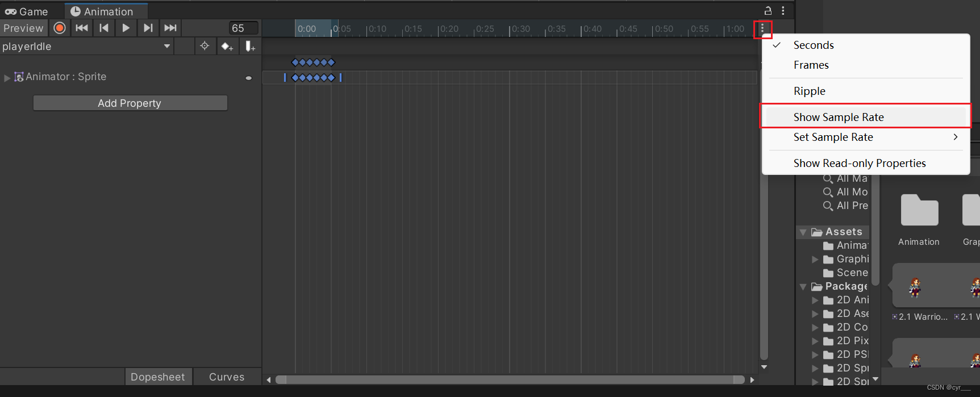
Task: Click the last keyframe diamond in the Sprite row
Action: coord(332,78)
